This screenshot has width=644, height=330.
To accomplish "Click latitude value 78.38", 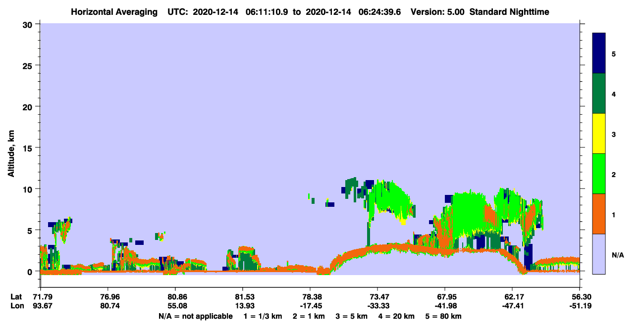I will [310, 297].
